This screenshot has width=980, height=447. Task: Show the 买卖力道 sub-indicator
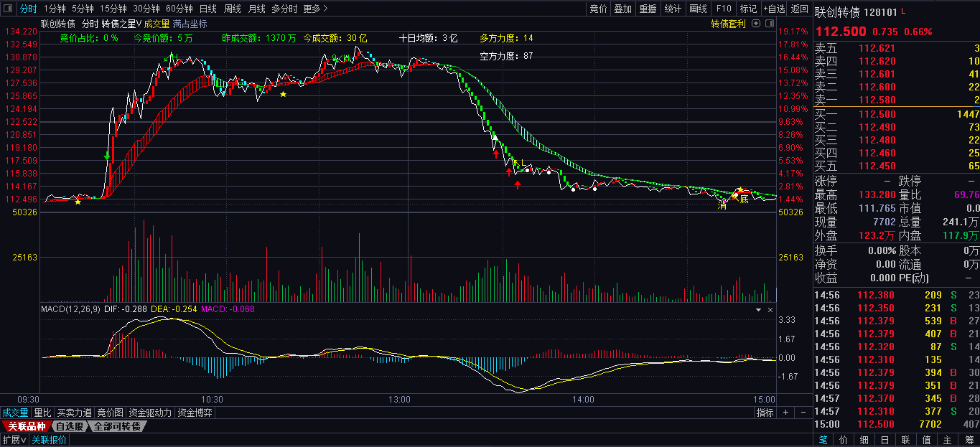pos(75,413)
